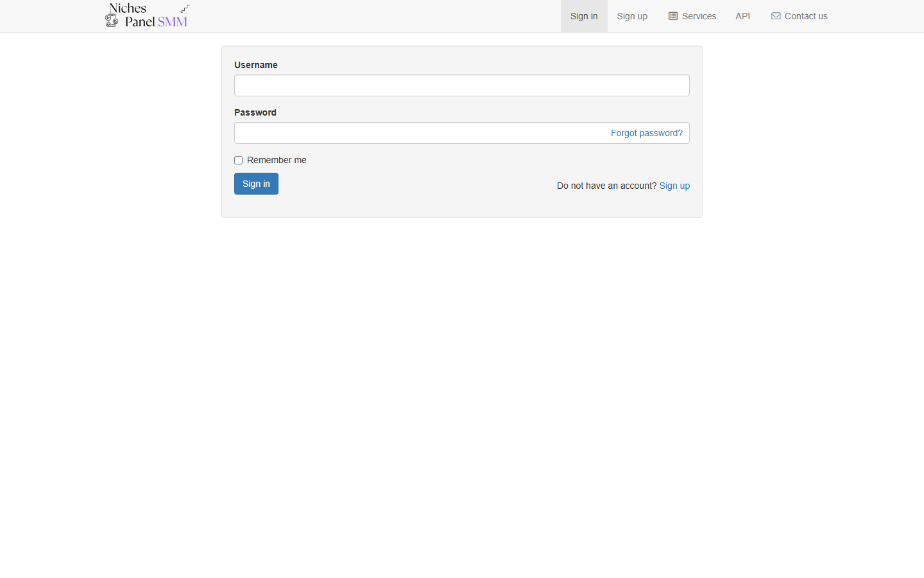Click the Remember me label text

[x=277, y=161]
